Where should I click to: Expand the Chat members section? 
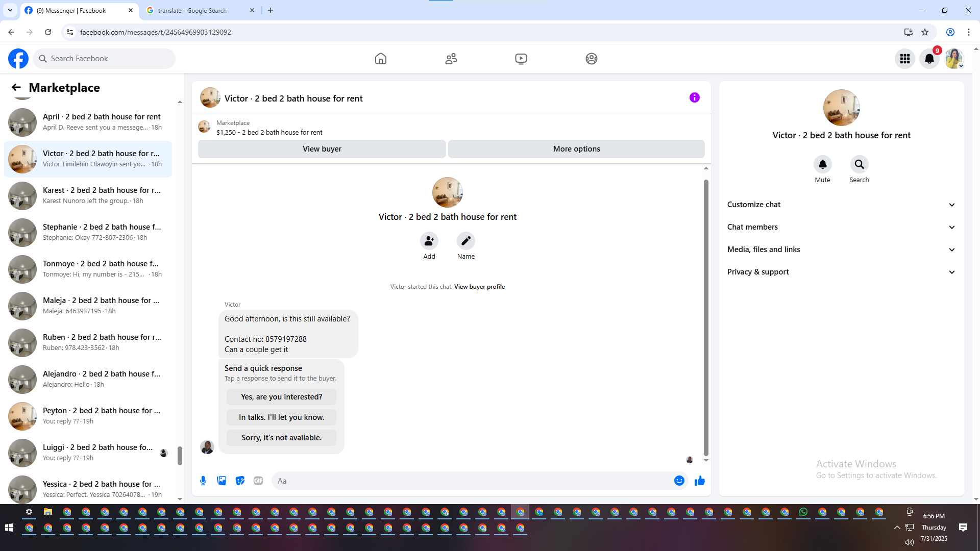pyautogui.click(x=841, y=227)
